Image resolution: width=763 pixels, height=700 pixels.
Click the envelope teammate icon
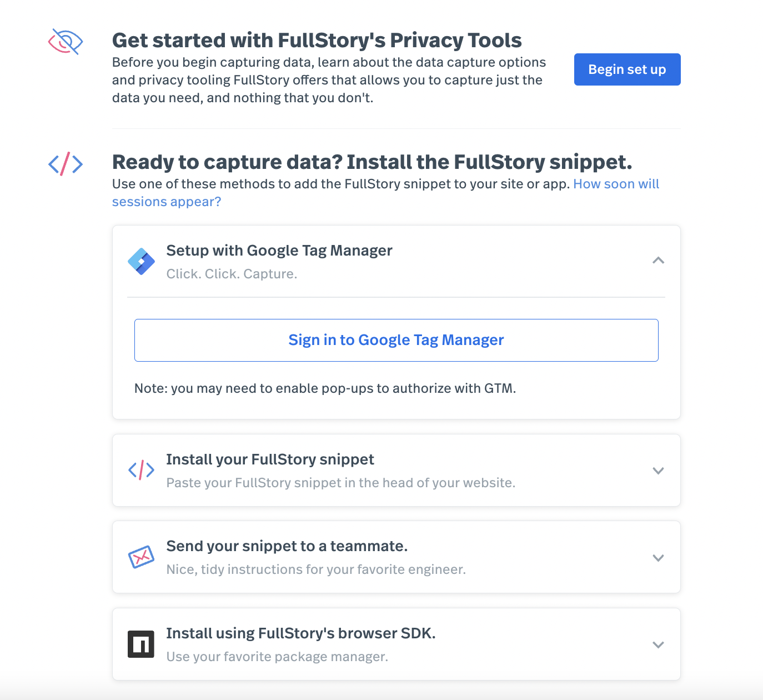(x=141, y=557)
